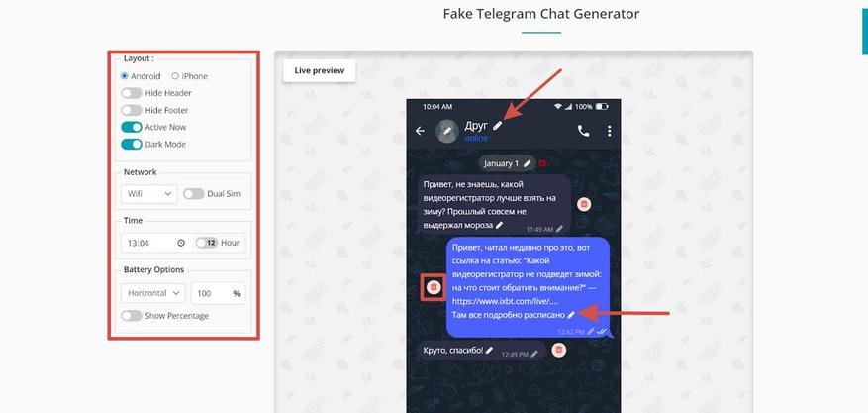Select the iPhone layout radio button

point(175,76)
